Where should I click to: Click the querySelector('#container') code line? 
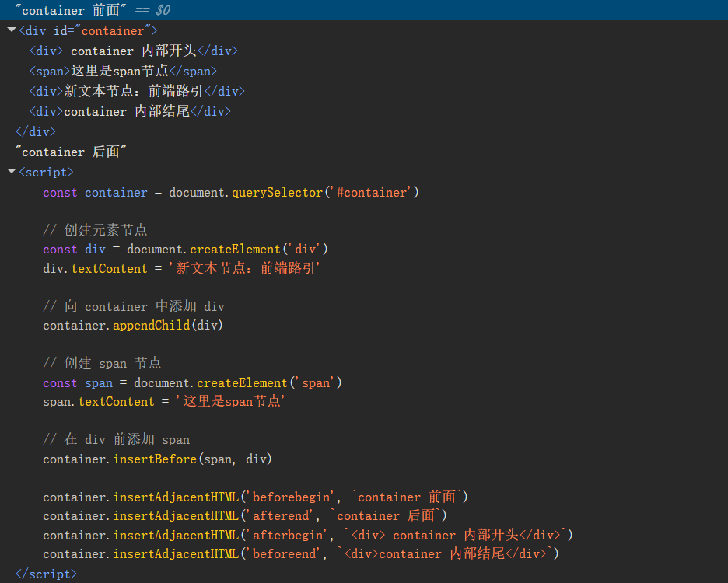click(231, 192)
